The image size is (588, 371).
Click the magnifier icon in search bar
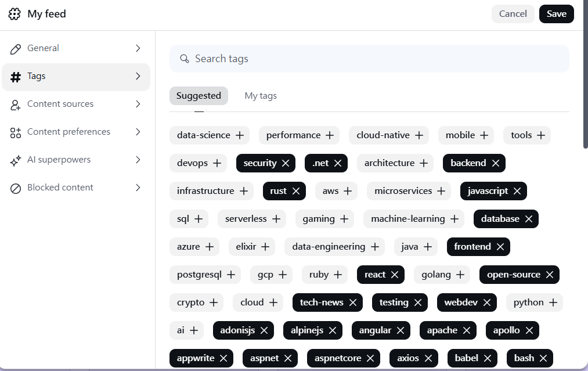pyautogui.click(x=185, y=59)
